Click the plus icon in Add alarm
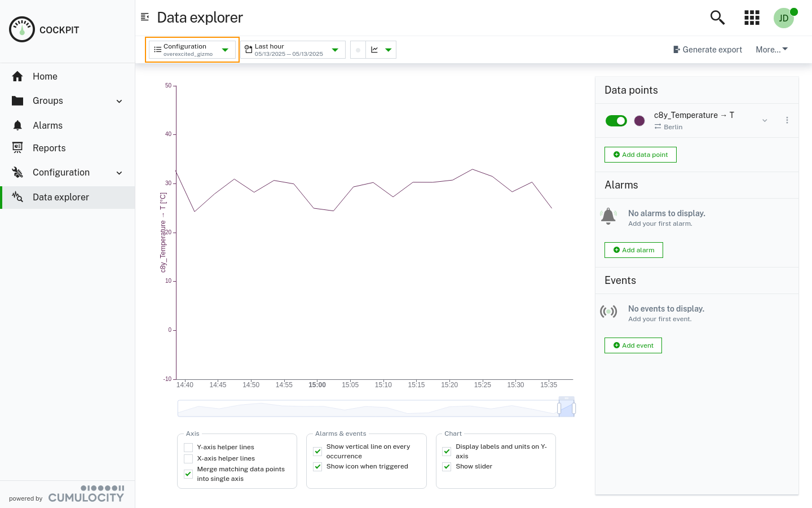Screen dimensions: 812x508 (617, 250)
